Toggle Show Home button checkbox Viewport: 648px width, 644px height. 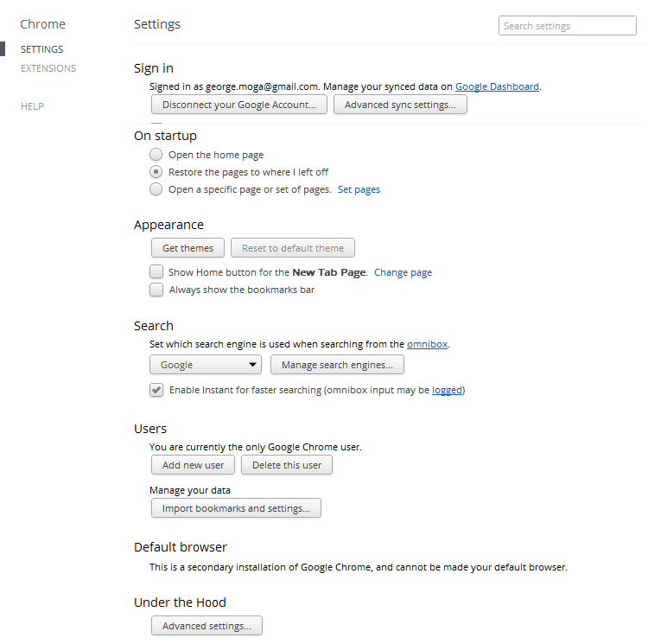(156, 272)
